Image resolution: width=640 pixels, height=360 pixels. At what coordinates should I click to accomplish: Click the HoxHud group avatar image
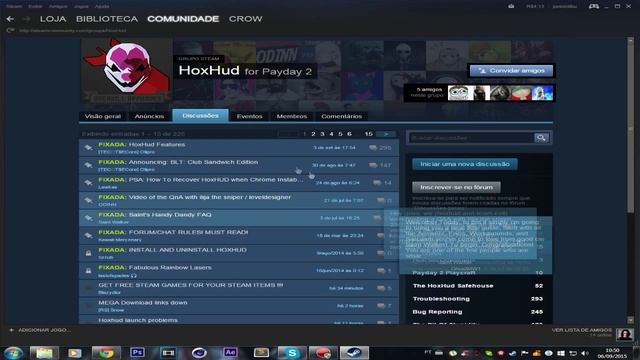[x=127, y=71]
